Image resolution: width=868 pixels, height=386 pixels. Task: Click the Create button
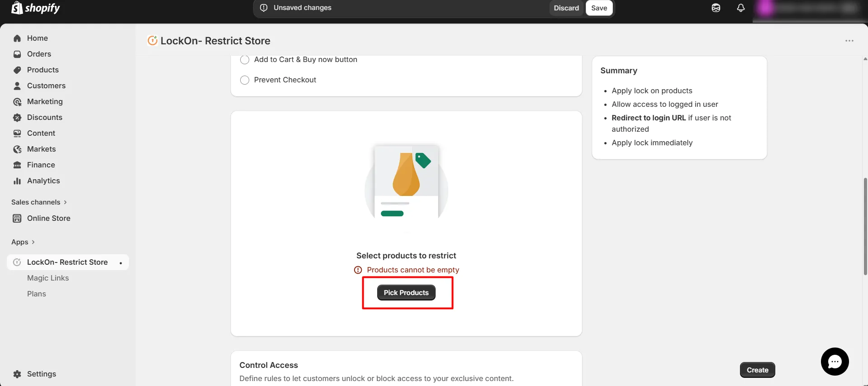(x=757, y=370)
